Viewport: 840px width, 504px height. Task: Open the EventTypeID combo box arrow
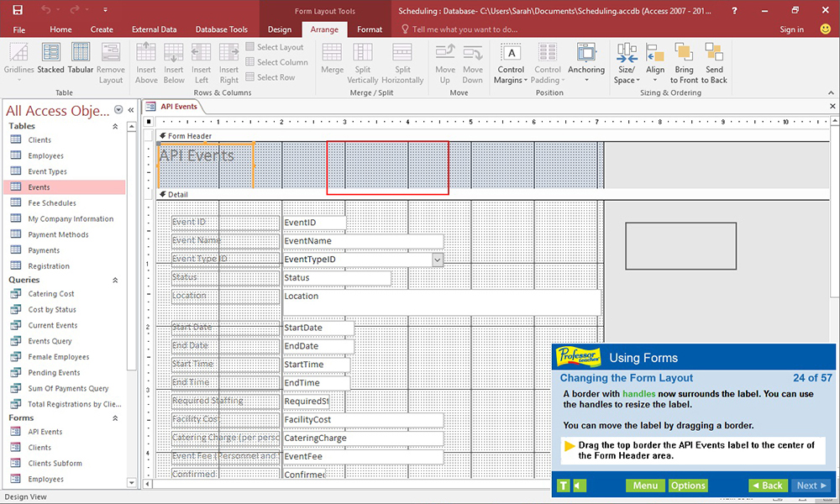coord(438,260)
